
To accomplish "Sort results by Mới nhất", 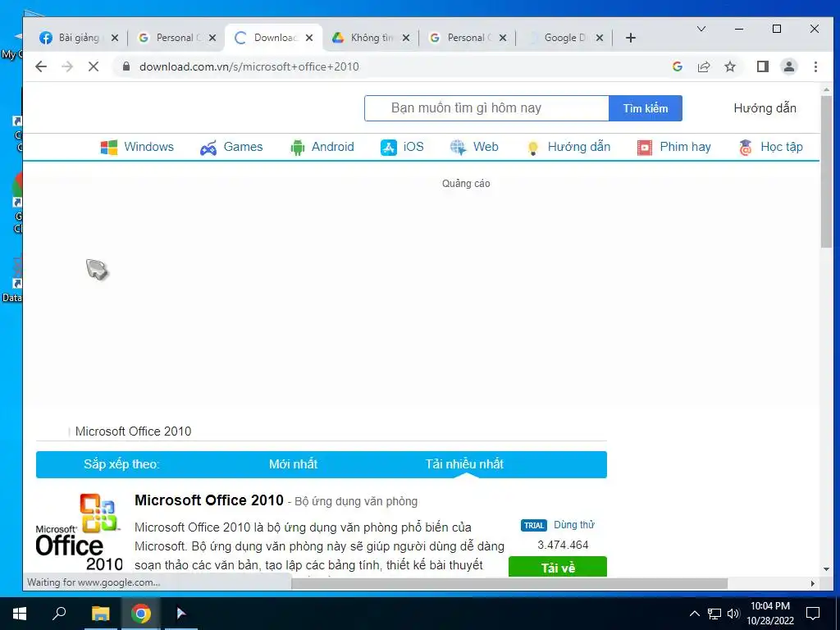I will (293, 464).
